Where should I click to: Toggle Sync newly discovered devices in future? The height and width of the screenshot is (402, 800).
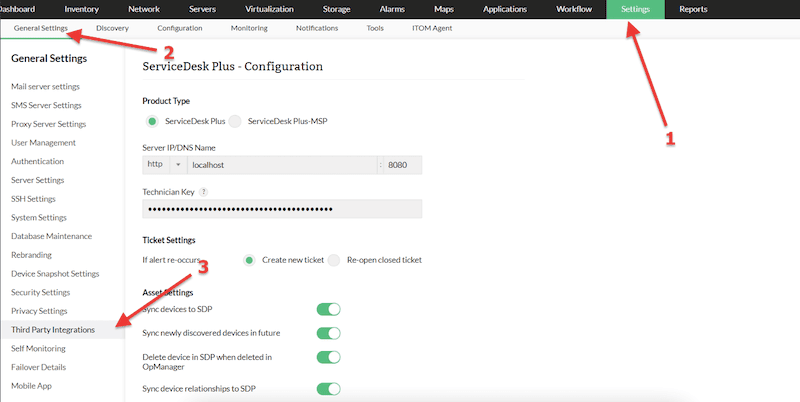click(329, 333)
